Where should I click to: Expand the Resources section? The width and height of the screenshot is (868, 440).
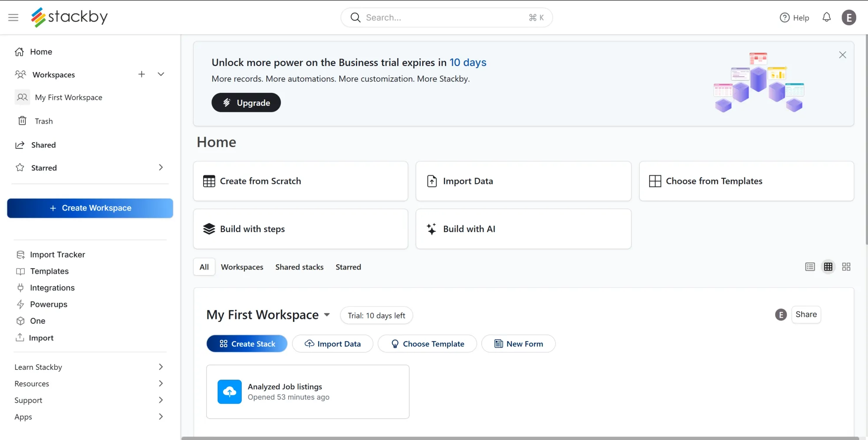click(x=161, y=384)
